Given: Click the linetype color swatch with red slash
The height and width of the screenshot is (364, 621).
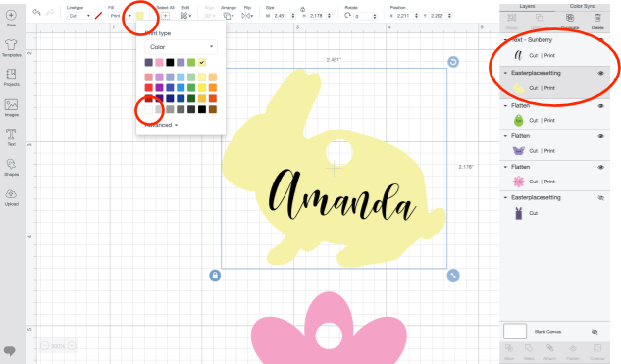Looking at the screenshot, I should coord(99,16).
